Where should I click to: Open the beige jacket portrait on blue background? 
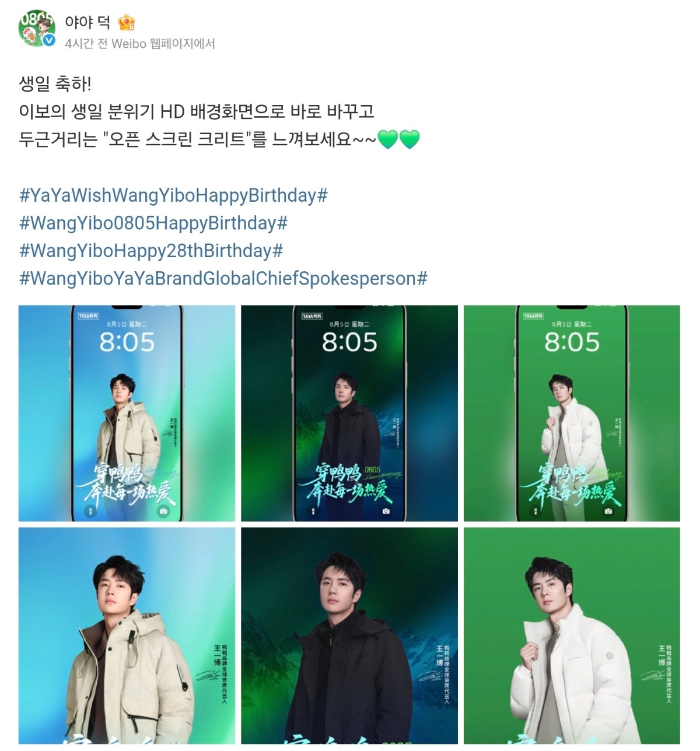127,636
